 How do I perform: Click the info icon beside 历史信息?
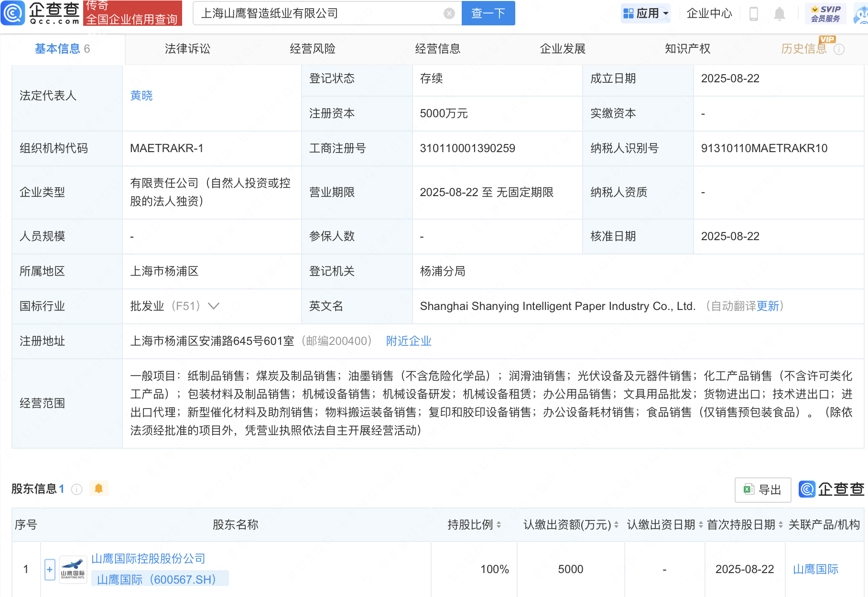pos(839,49)
